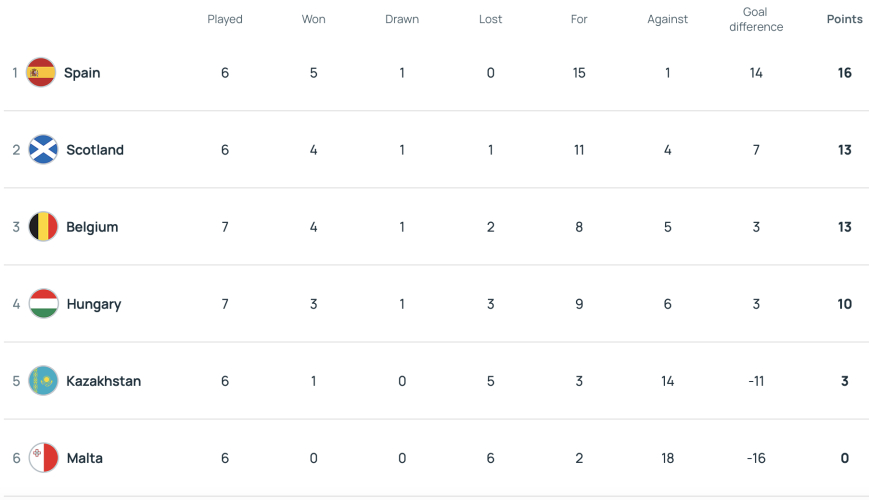Click the Belgium flag icon
This screenshot has width=869, height=500.
pos(43,227)
